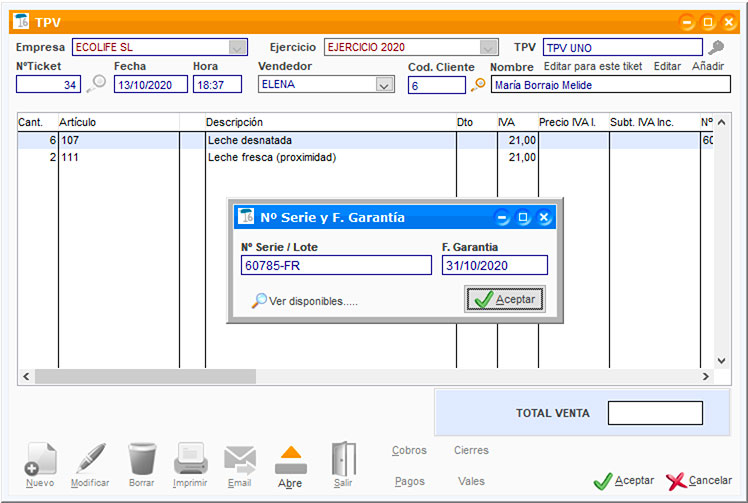The height and width of the screenshot is (503, 748).
Task: Click the search icon beside Cod. Cliente
Action: pyautogui.click(x=478, y=84)
